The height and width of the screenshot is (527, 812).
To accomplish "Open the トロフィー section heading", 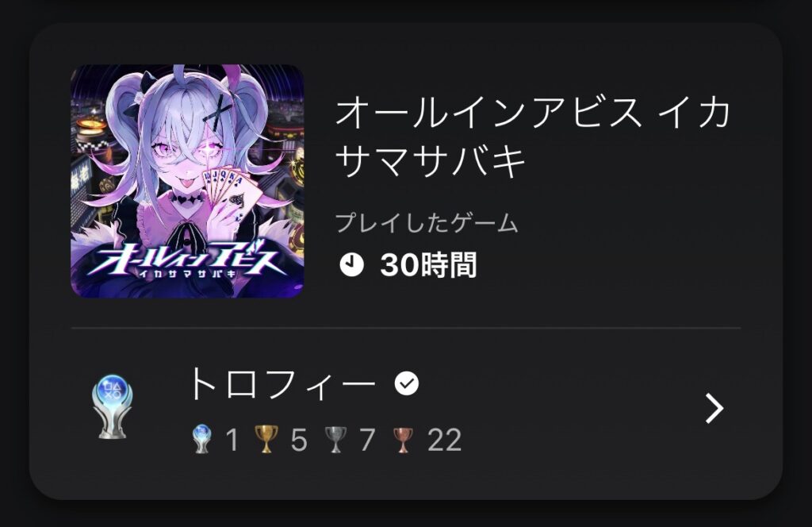I will 283,384.
